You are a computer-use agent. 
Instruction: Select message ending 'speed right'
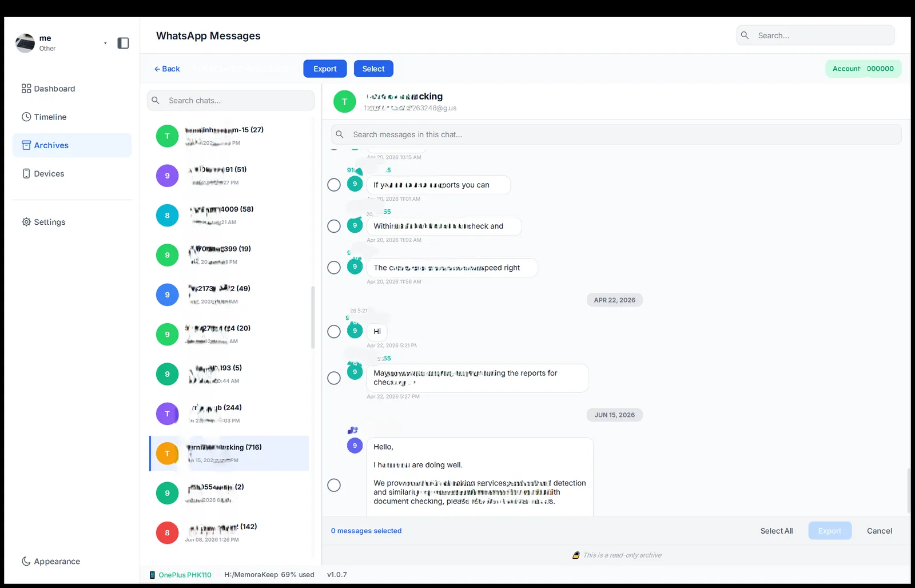334,268
